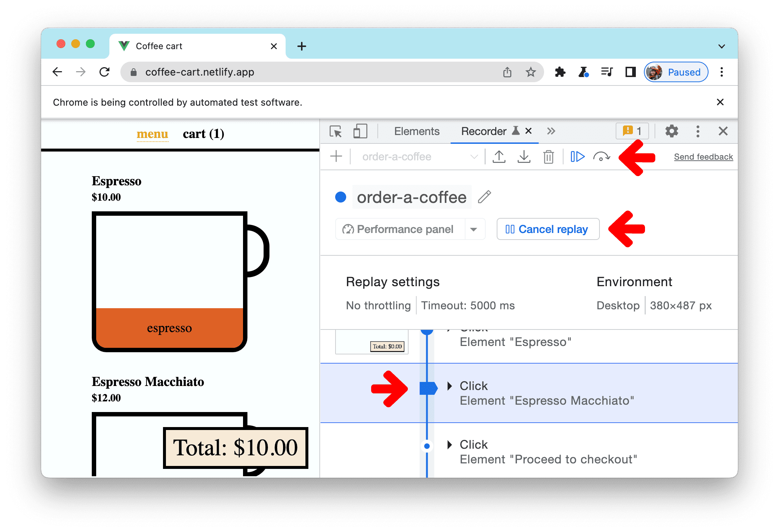Switch to the Elements tab
This screenshot has height=532, width=779.
(416, 132)
